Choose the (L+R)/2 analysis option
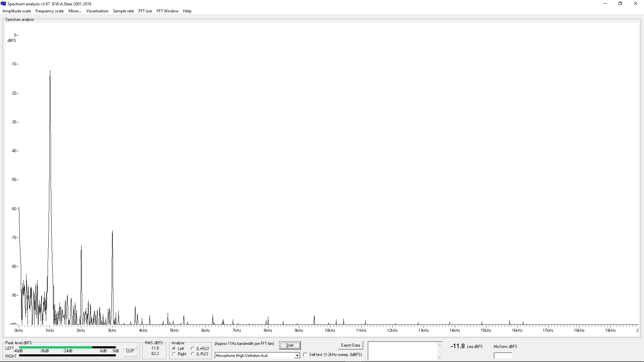This screenshot has height=362, width=644. pos(193,349)
